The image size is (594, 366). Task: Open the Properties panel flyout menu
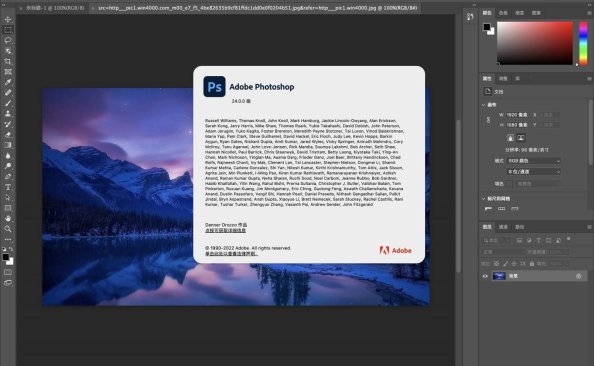click(x=589, y=79)
